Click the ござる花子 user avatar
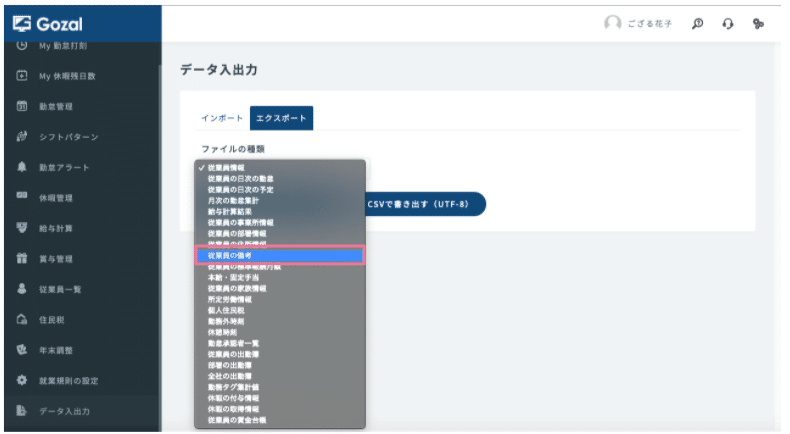Image resolution: width=790 pixels, height=434 pixels. coord(612,23)
